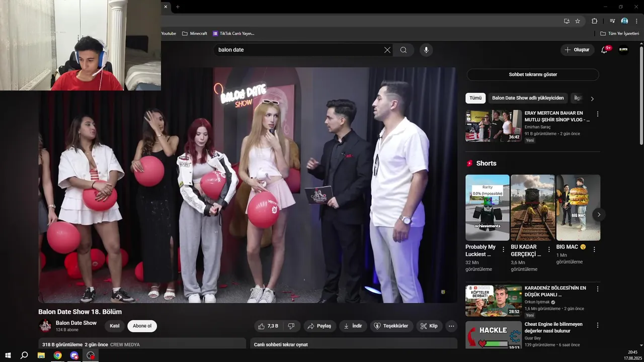This screenshot has height=362, width=644.
Task: Open options for the Probably My Luckiest short
Action: [x=503, y=249]
